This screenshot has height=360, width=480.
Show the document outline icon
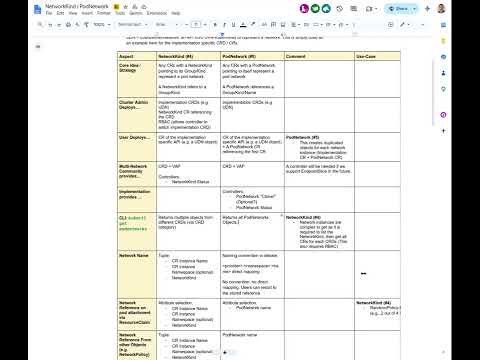tap(38, 47)
